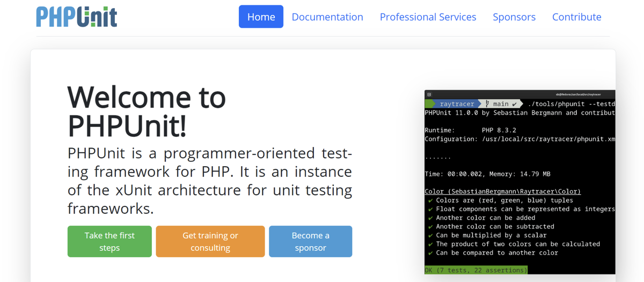The width and height of the screenshot is (644, 282).
Task: Click Get training or consulting button
Action: click(x=210, y=241)
